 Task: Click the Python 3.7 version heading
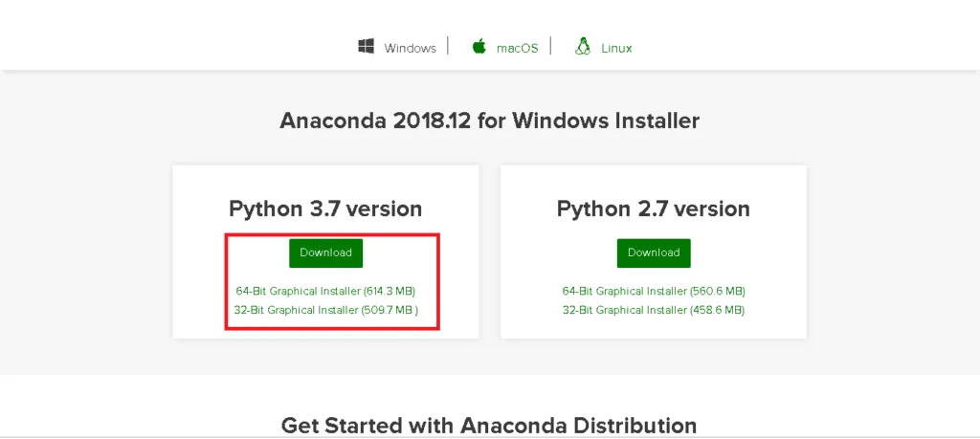tap(325, 209)
